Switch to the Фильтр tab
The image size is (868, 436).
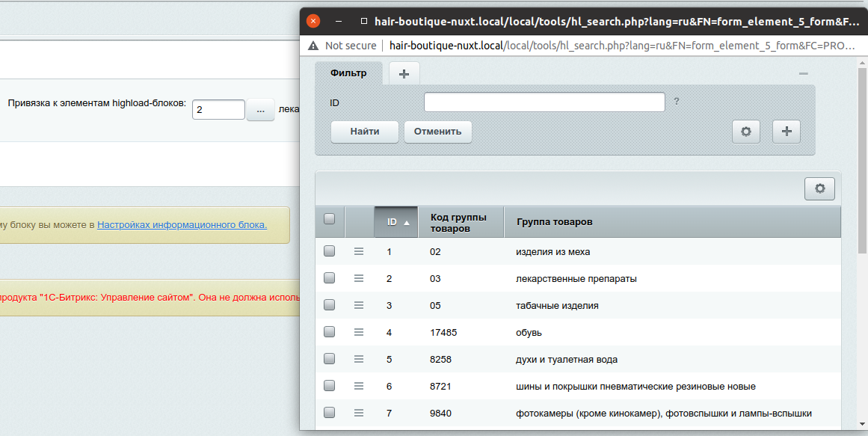click(348, 73)
